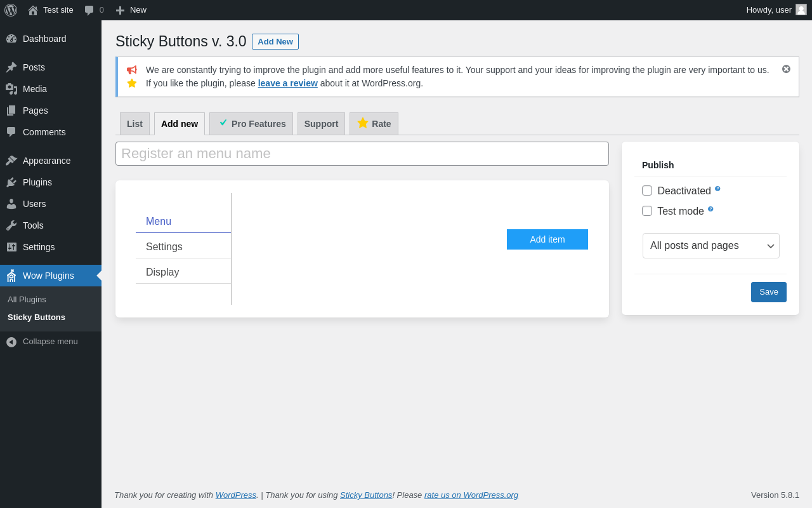Click the Pages icon in sidebar
Screen dimensions: 812x508
tap(11, 110)
